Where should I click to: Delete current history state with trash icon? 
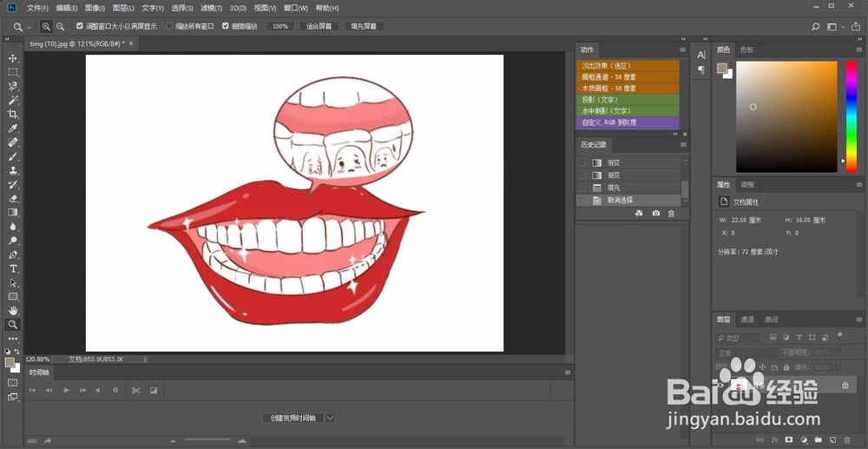[671, 213]
